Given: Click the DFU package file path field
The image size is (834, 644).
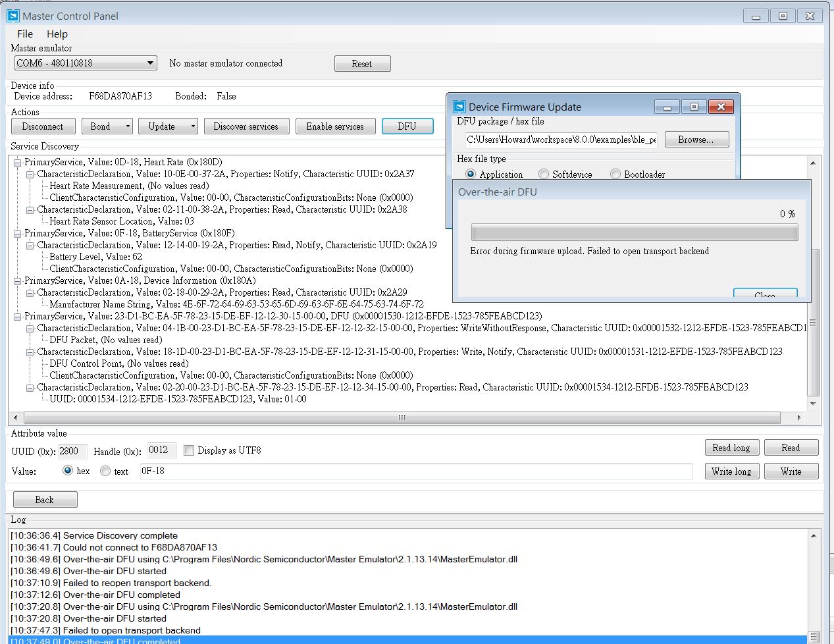Looking at the screenshot, I should [561, 140].
